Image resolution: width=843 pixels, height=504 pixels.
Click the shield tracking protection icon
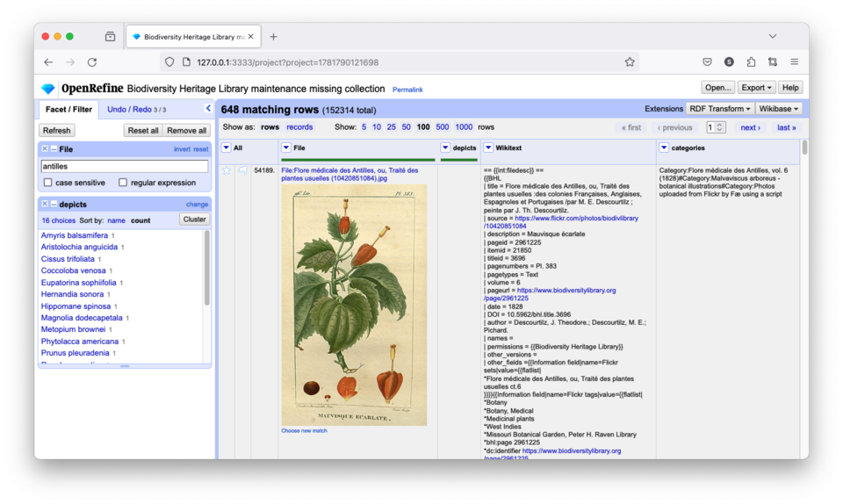(169, 62)
